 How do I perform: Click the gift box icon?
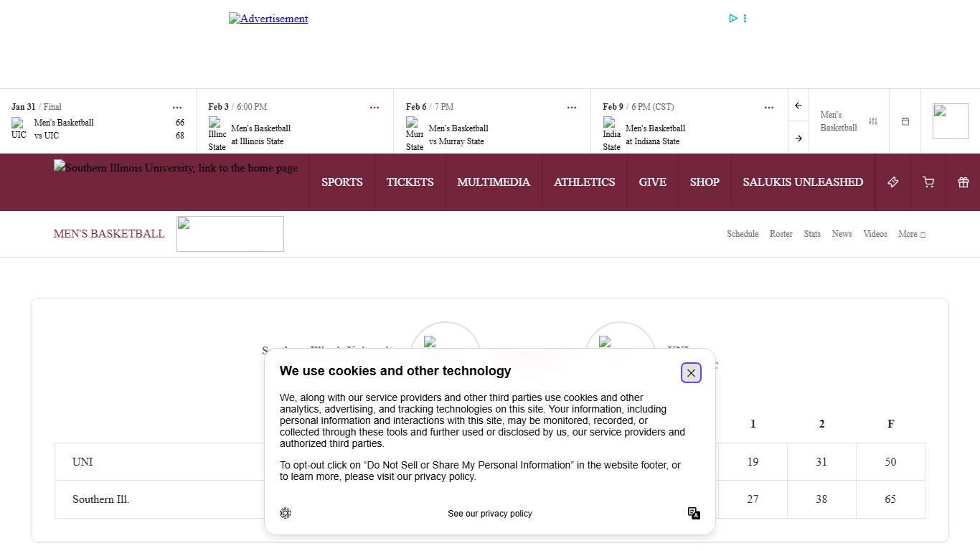tap(963, 182)
